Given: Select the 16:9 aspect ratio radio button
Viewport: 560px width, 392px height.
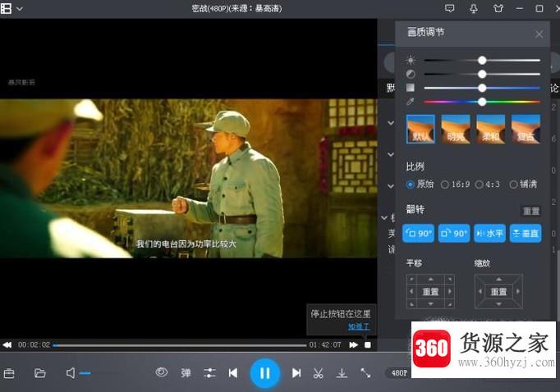Looking at the screenshot, I should pyautogui.click(x=445, y=185).
